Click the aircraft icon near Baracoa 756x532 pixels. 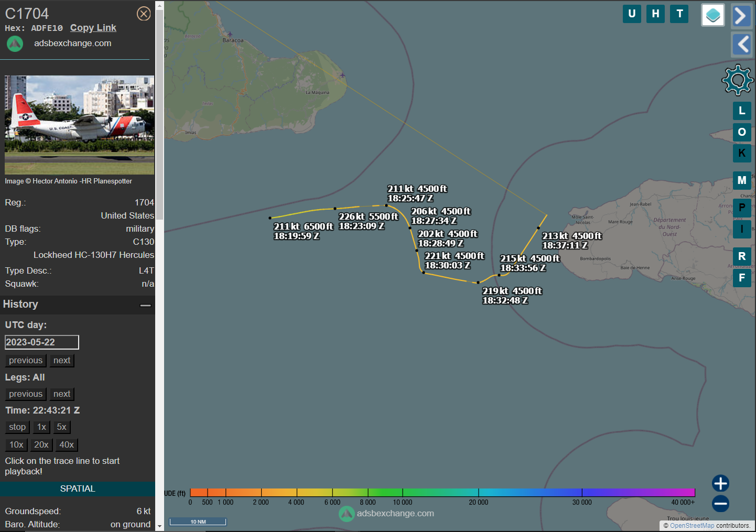tap(230, 34)
